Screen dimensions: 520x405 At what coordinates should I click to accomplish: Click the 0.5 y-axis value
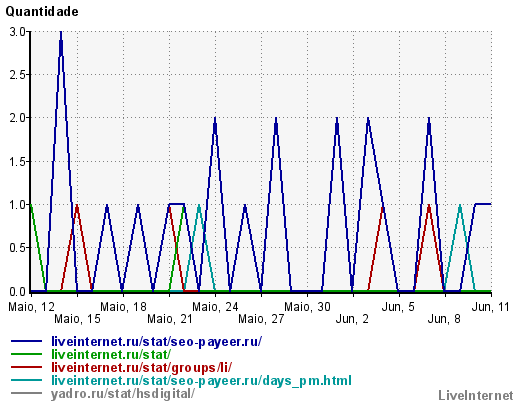tap(18, 248)
